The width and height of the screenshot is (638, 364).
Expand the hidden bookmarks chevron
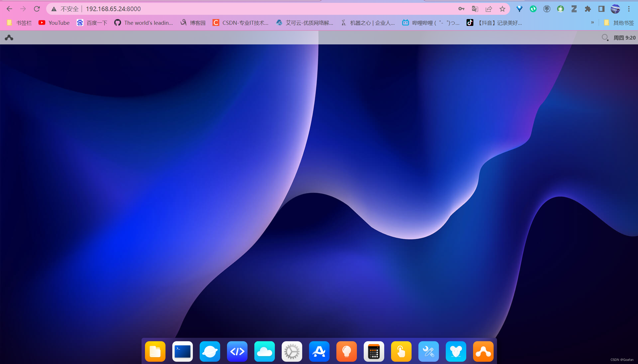pos(592,22)
